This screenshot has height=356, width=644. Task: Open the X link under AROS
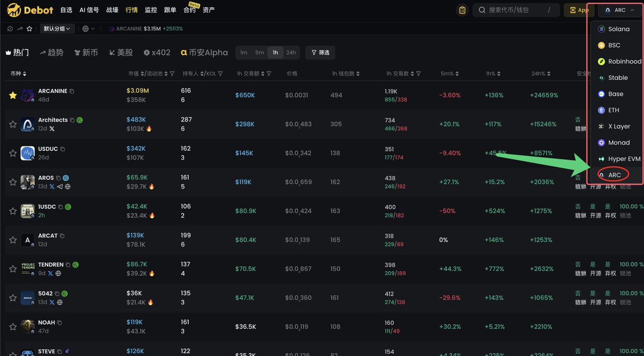[52, 187]
